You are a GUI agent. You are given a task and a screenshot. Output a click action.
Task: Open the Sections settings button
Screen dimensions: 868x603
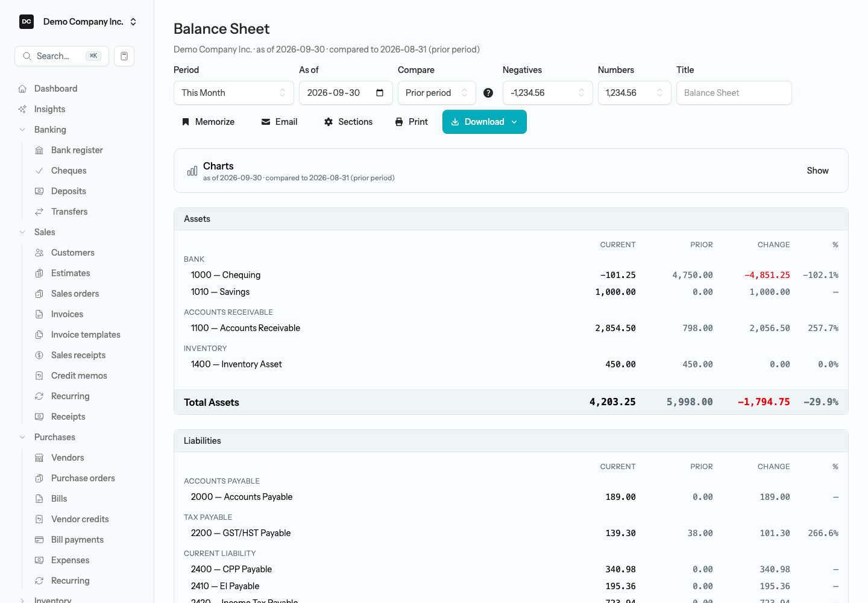coord(348,122)
